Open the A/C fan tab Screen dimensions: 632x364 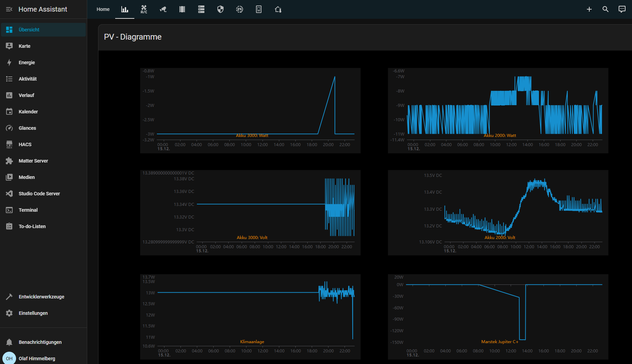click(x=144, y=10)
